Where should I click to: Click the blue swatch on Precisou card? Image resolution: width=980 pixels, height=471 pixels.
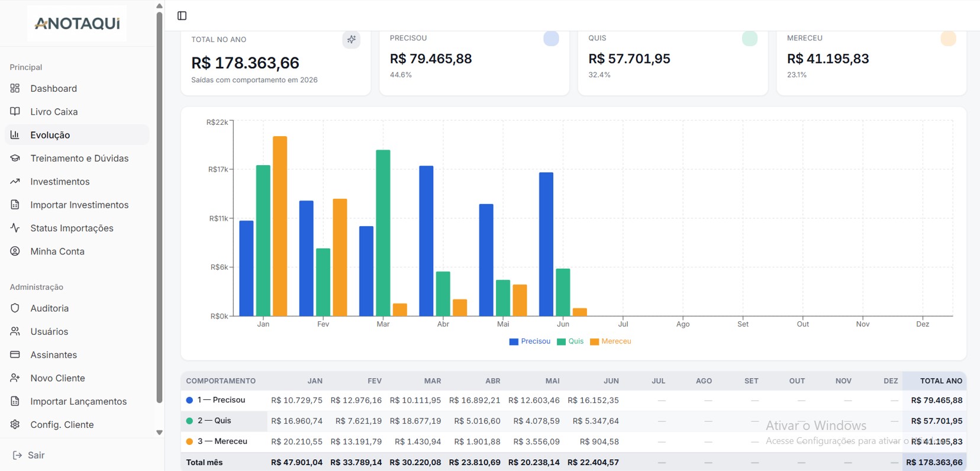click(551, 38)
